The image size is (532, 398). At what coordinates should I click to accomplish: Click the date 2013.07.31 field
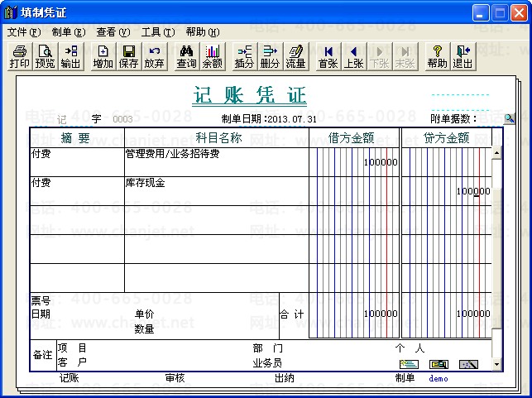pos(292,119)
